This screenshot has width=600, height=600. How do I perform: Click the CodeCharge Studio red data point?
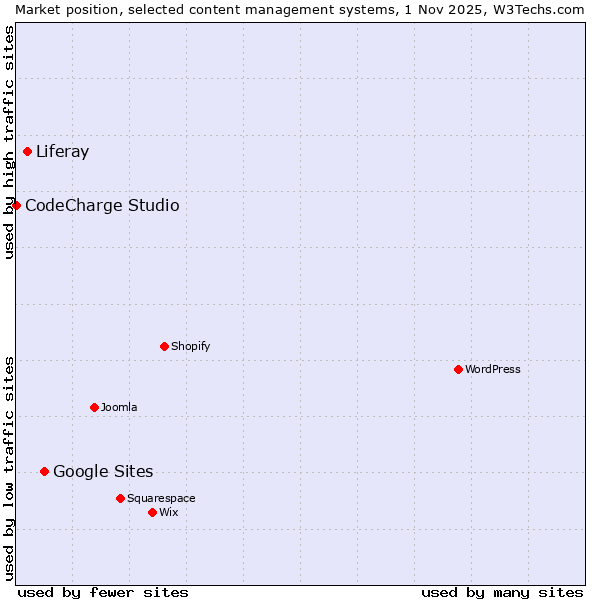point(16,206)
